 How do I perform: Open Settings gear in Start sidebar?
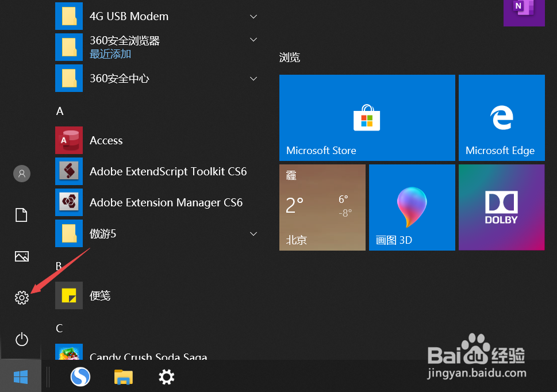click(22, 298)
